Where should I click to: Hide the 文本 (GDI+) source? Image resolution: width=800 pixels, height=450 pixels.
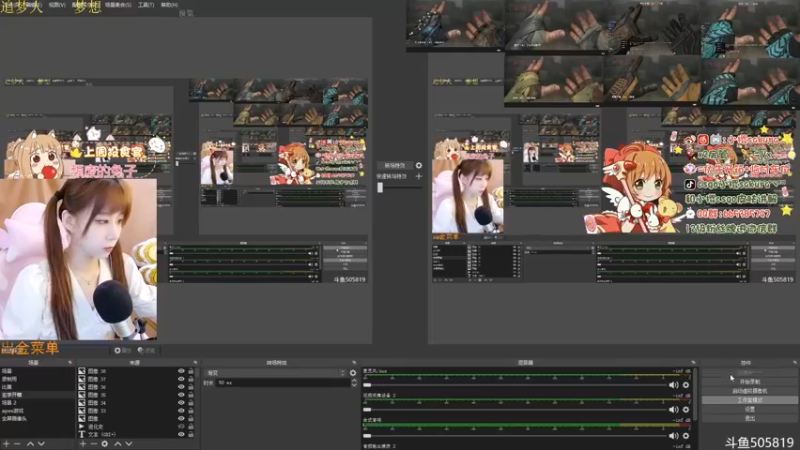click(181, 434)
